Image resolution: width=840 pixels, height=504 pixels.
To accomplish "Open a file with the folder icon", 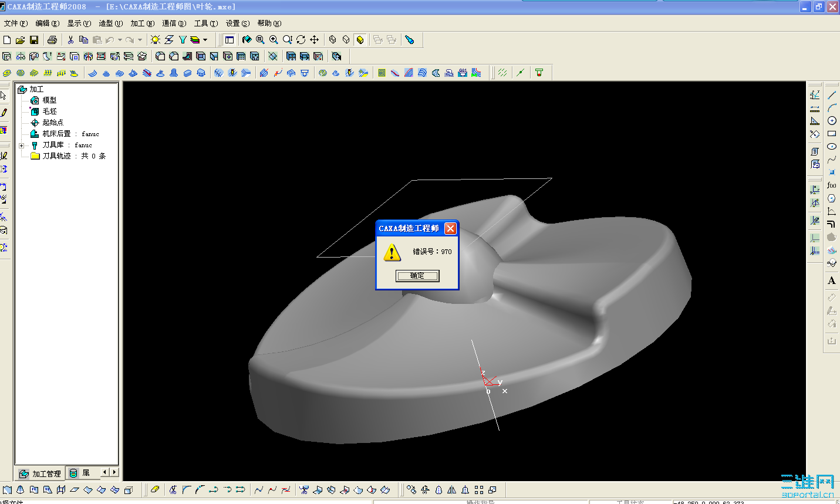I will 21,40.
